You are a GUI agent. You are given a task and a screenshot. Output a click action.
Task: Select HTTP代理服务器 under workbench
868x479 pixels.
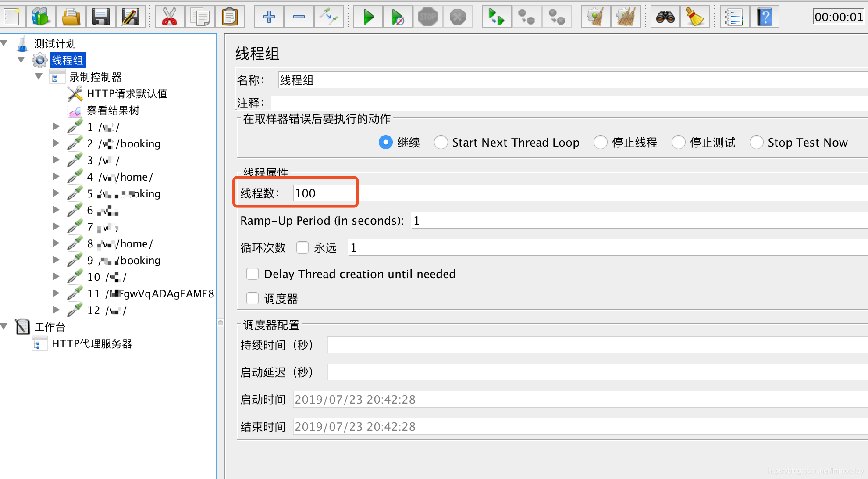92,344
